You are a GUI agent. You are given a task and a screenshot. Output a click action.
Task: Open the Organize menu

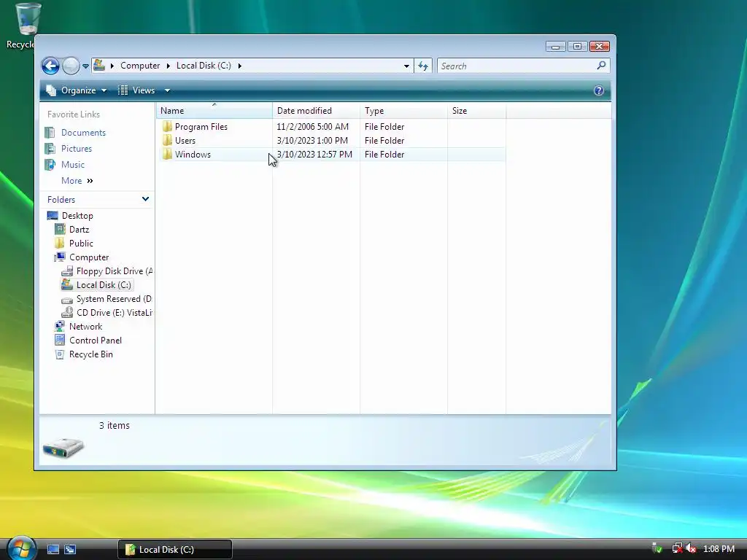point(77,90)
